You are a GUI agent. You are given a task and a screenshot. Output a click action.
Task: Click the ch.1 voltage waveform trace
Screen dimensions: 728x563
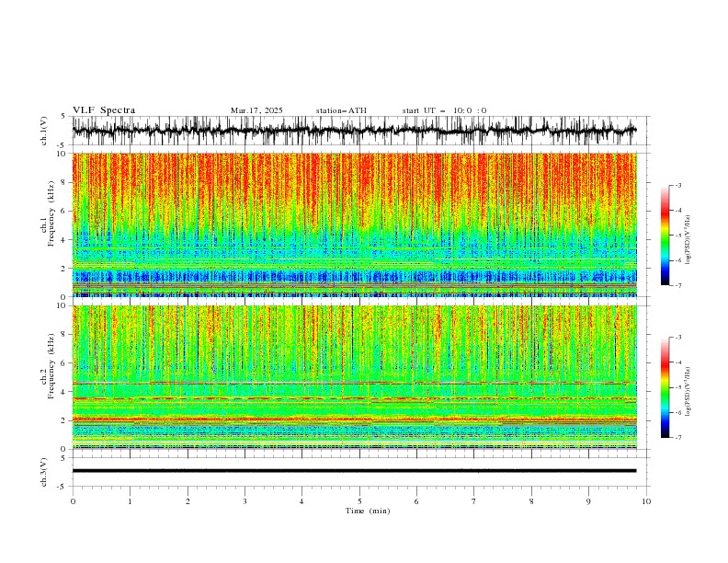coord(354,131)
